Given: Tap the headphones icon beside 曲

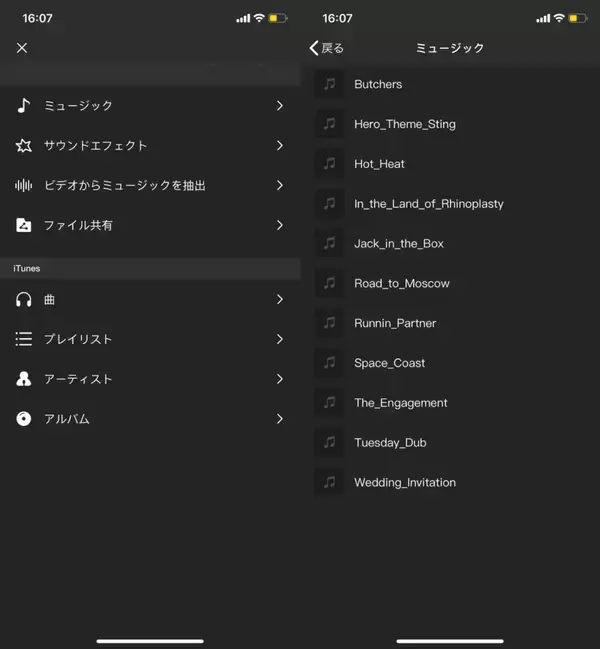Looking at the screenshot, I should 24,299.
